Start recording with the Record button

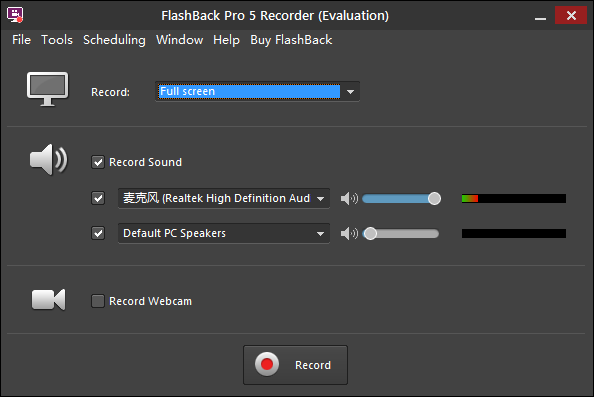point(295,365)
